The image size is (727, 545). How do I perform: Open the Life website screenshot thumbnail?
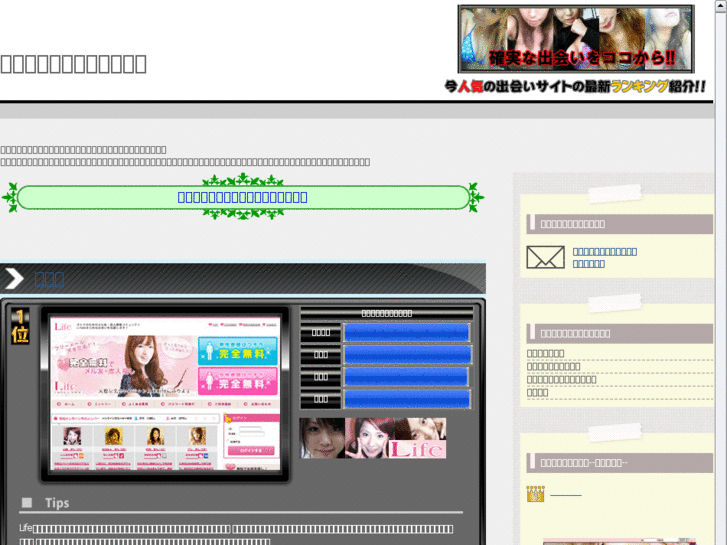pos(165,394)
